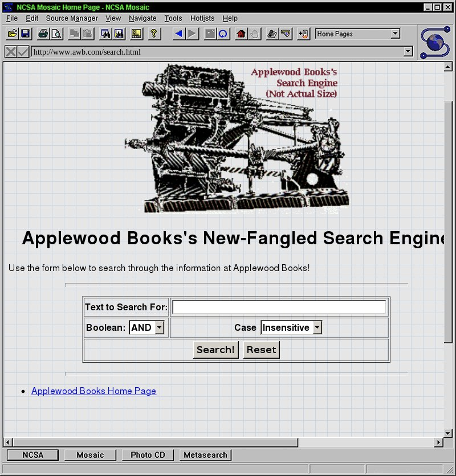
Task: Expand the URL address bar history dropdown
Action: pos(408,52)
